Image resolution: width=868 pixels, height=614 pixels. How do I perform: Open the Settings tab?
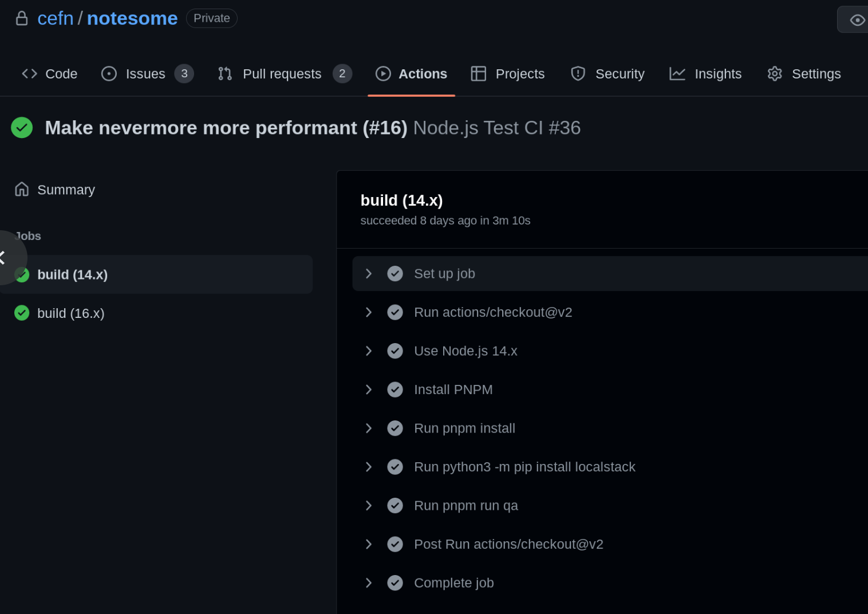tap(804, 74)
